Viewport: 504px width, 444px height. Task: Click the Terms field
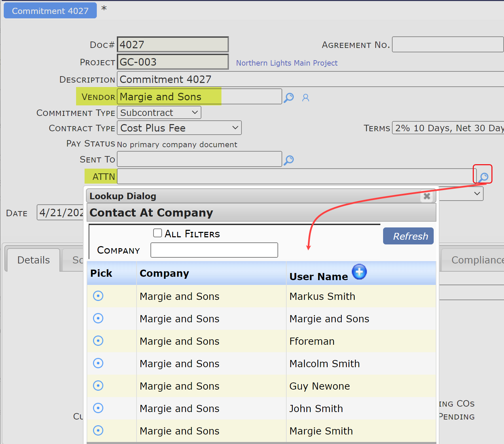click(x=448, y=128)
